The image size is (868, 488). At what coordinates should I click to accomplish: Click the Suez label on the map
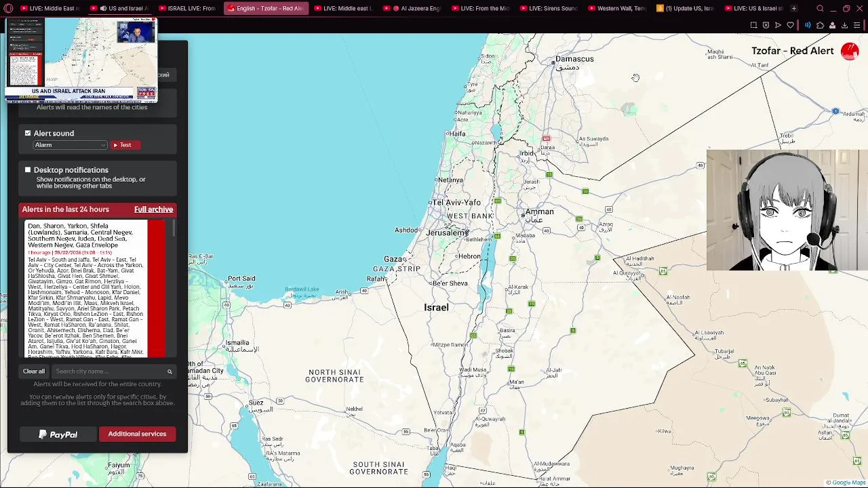[256, 403]
